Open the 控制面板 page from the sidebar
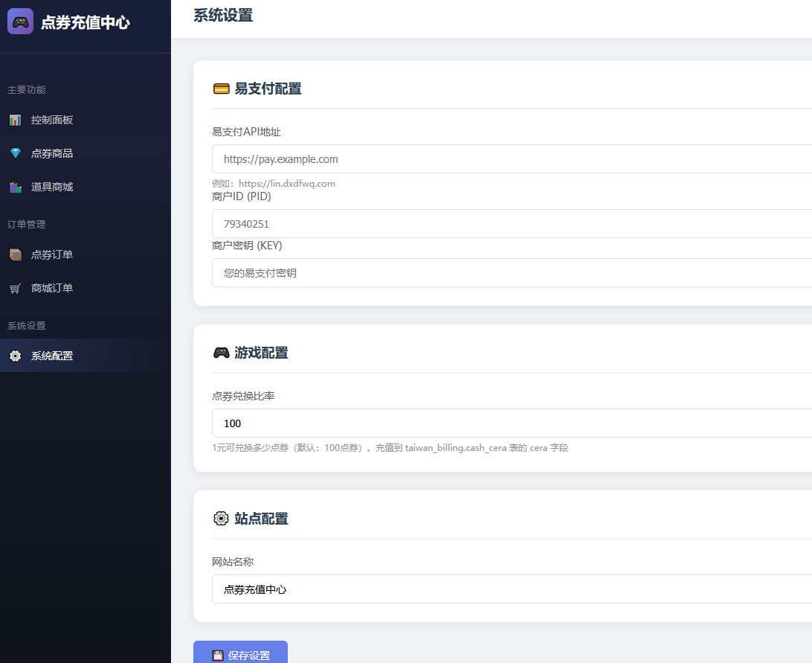Image resolution: width=812 pixels, height=663 pixels. tap(52, 120)
